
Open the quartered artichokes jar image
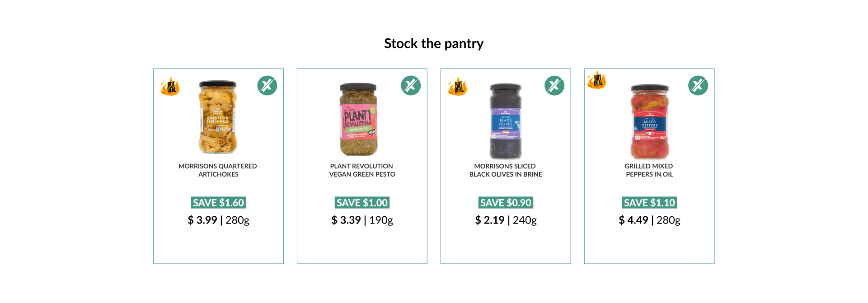[218, 117]
